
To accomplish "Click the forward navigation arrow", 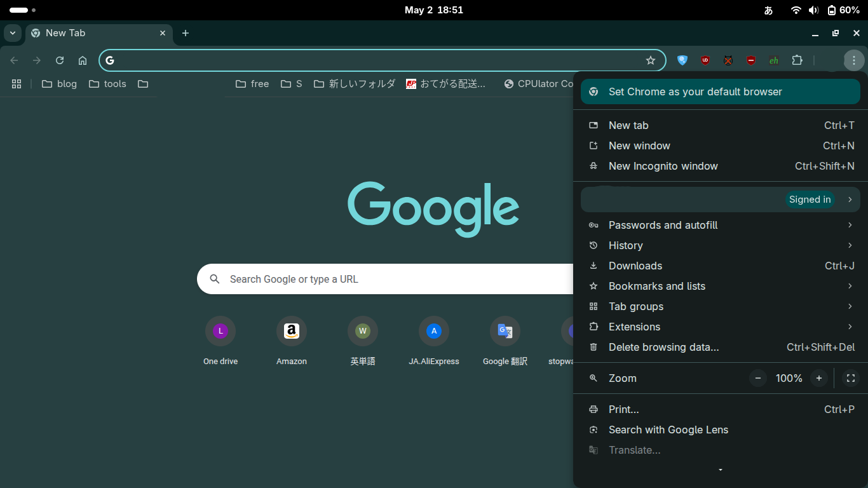I will (37, 60).
